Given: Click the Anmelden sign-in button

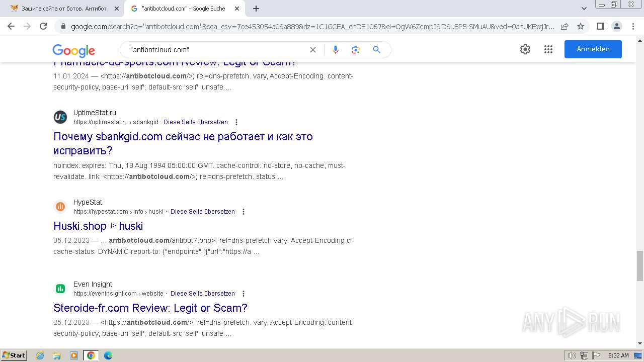Looking at the screenshot, I should point(593,49).
